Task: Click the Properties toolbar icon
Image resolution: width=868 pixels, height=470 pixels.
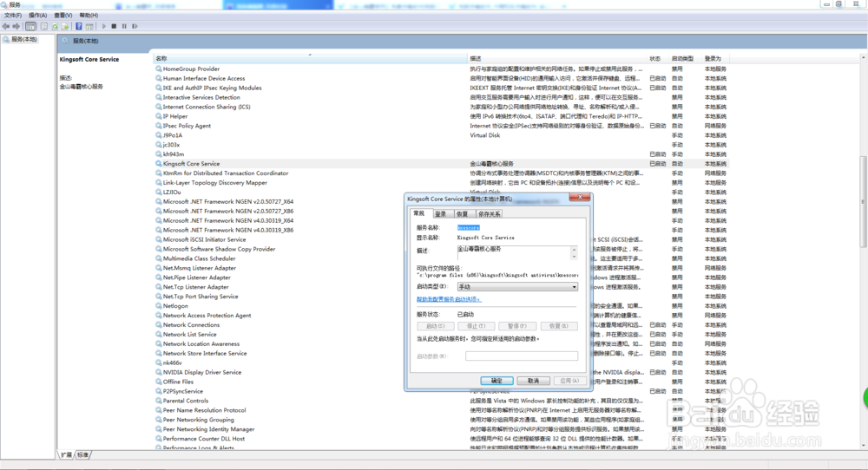Action: coord(44,26)
